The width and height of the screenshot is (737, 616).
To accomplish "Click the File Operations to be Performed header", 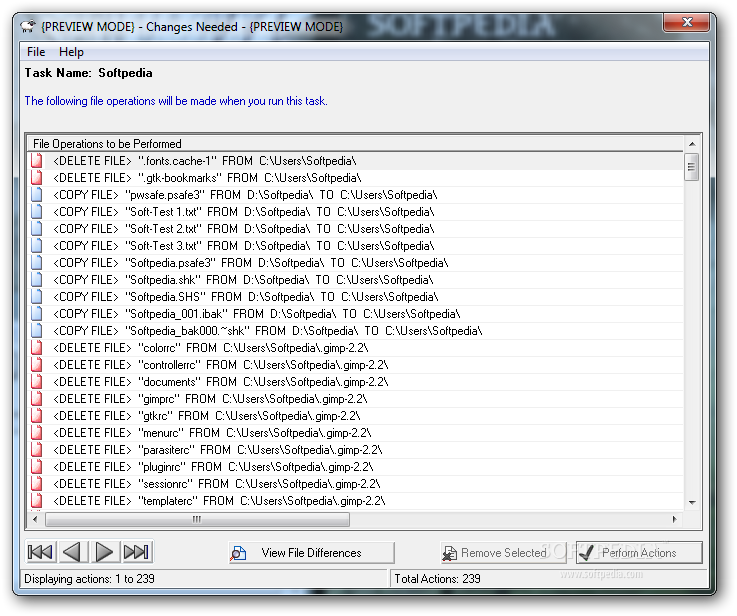I will point(355,143).
